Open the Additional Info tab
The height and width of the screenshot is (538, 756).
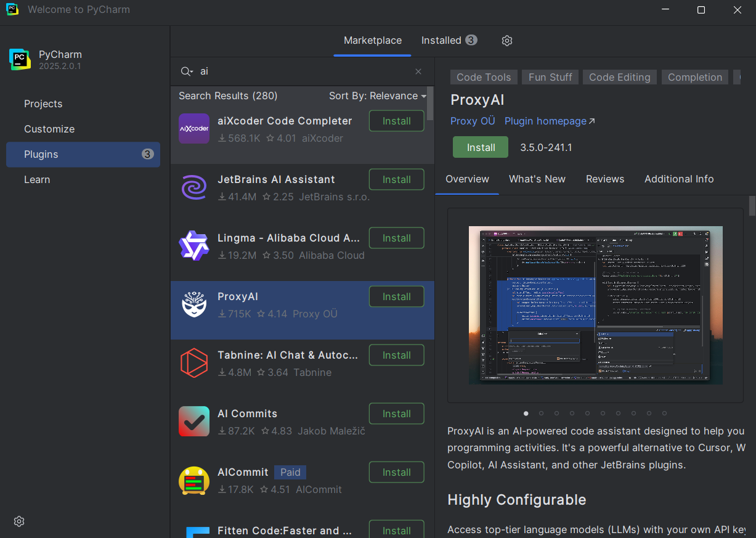pyautogui.click(x=679, y=179)
